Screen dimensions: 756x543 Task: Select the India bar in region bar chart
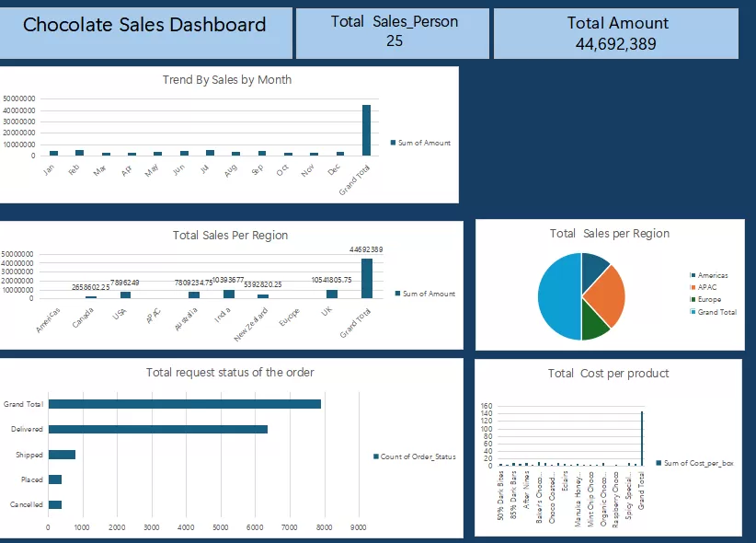(x=229, y=294)
